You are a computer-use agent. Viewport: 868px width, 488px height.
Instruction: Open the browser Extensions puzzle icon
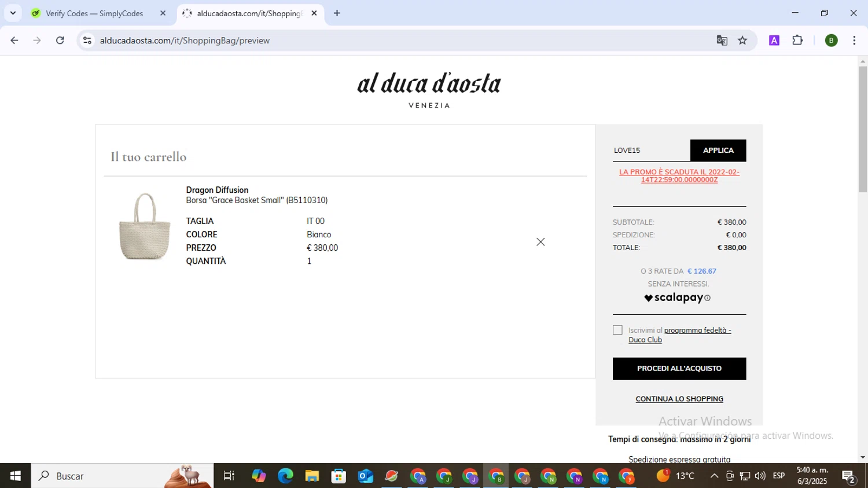click(x=797, y=41)
